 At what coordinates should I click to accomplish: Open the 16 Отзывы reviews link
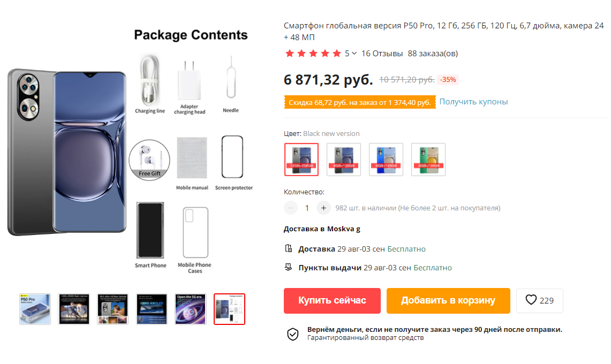pos(382,54)
